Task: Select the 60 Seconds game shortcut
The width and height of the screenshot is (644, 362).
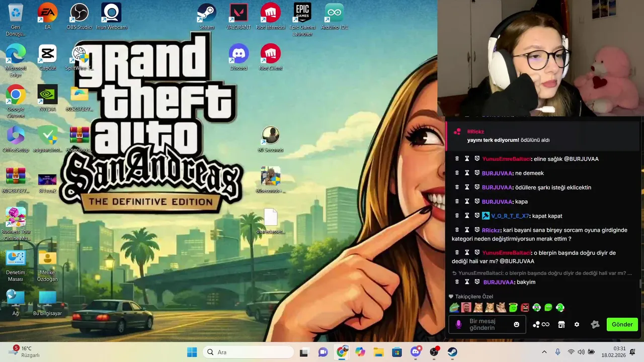Action: (271, 139)
